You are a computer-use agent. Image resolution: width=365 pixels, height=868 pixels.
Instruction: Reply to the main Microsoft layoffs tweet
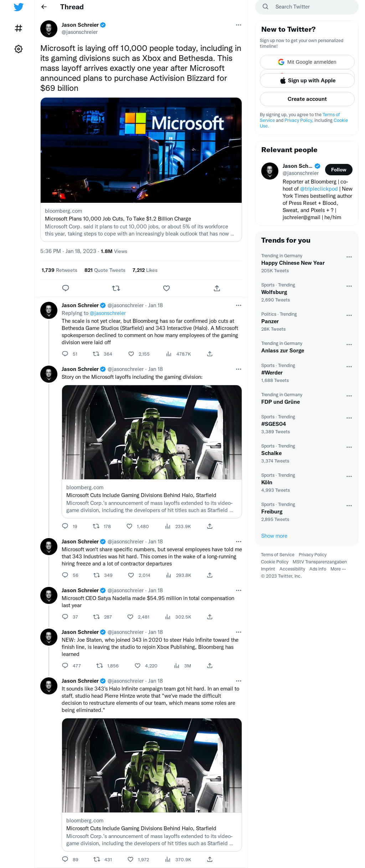[66, 288]
